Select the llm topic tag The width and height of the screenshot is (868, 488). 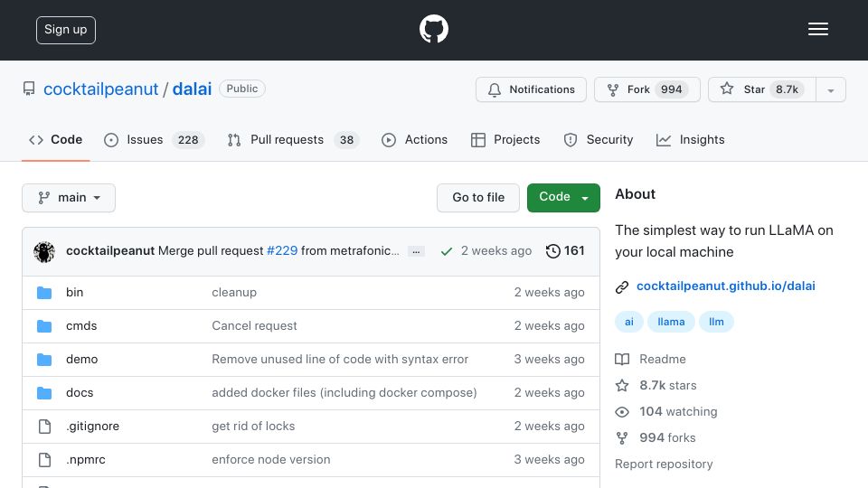point(716,322)
